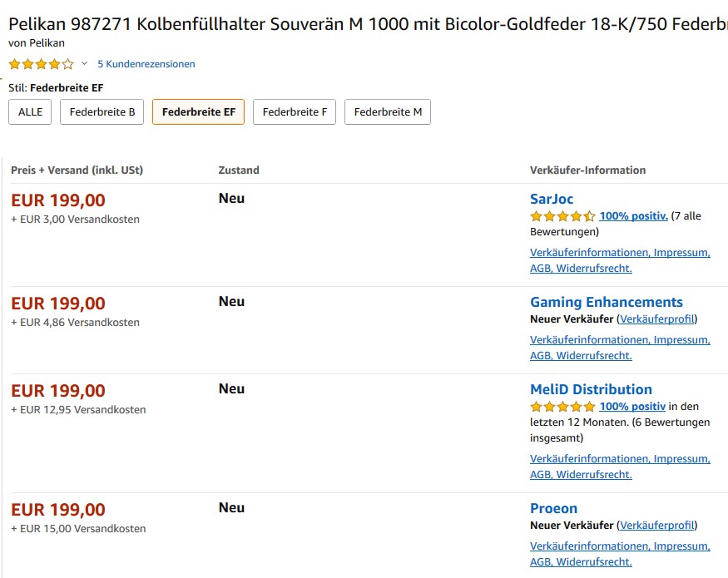Open SarJoc's Verkäuferinformationen, Impressum link
The image size is (728, 578).
click(x=621, y=253)
